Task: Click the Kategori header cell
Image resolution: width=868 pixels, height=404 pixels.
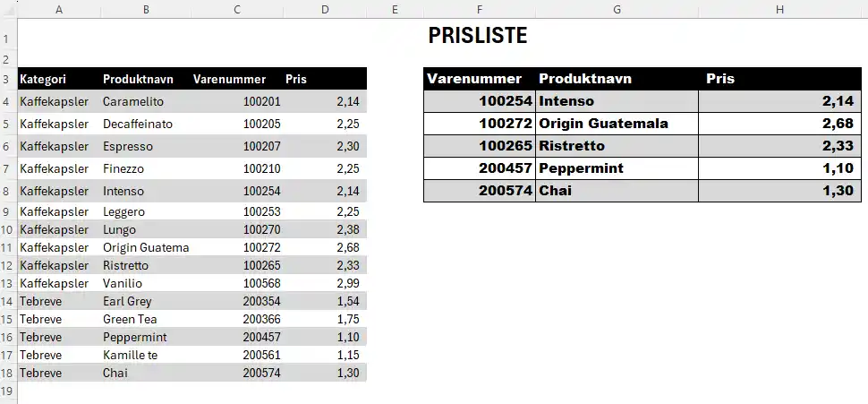Action: click(x=43, y=79)
